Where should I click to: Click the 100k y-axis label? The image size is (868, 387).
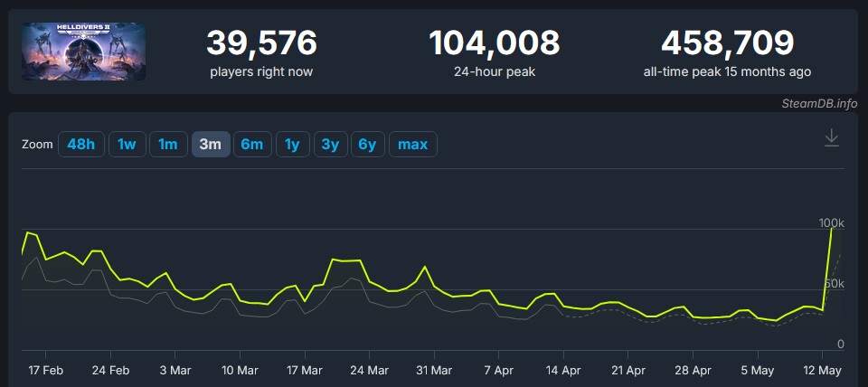[831, 222]
